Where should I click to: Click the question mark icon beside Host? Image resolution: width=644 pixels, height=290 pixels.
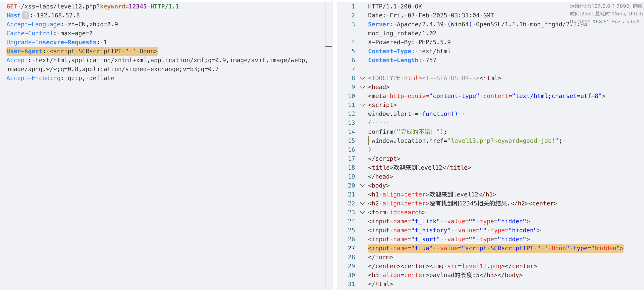coord(25,15)
